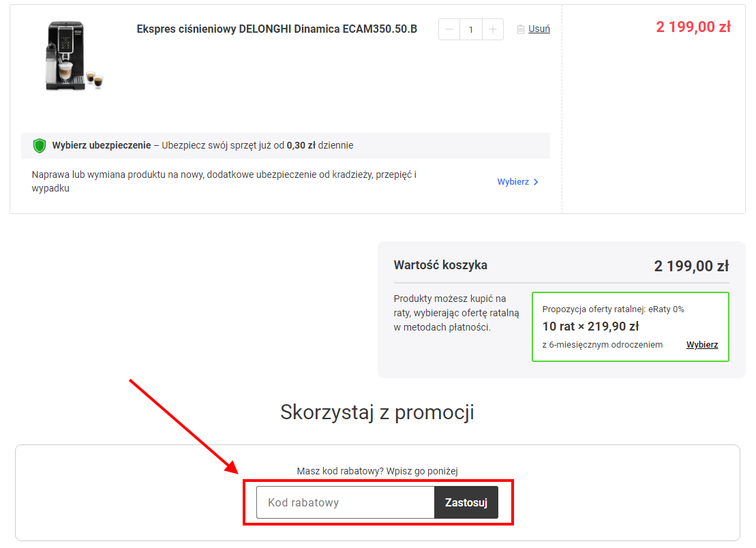Click the cart total value 2 199,00 zł
This screenshot has height=548, width=756.
pos(691,266)
